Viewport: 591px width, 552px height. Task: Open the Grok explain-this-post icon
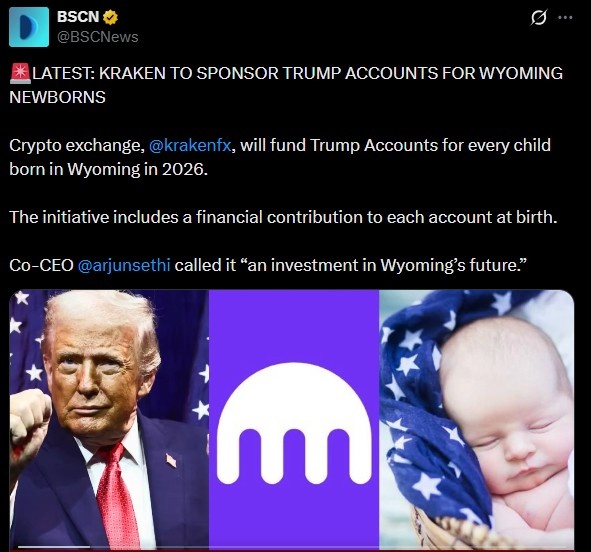click(539, 17)
